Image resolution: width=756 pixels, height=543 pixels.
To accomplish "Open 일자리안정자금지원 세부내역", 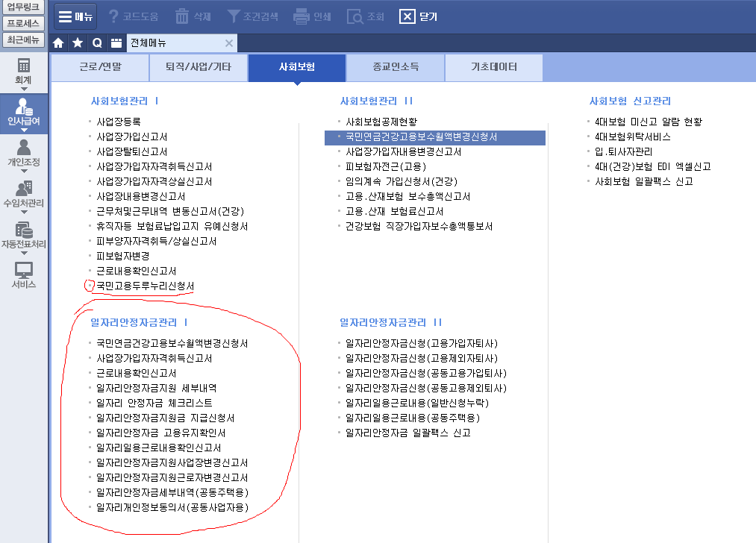I will (156, 389).
